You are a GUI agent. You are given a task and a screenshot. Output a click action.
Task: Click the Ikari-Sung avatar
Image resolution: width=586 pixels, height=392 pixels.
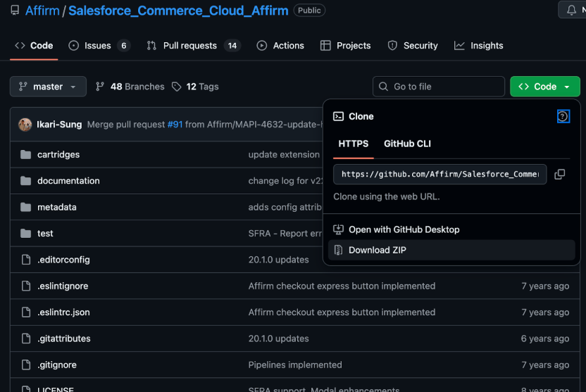click(25, 125)
